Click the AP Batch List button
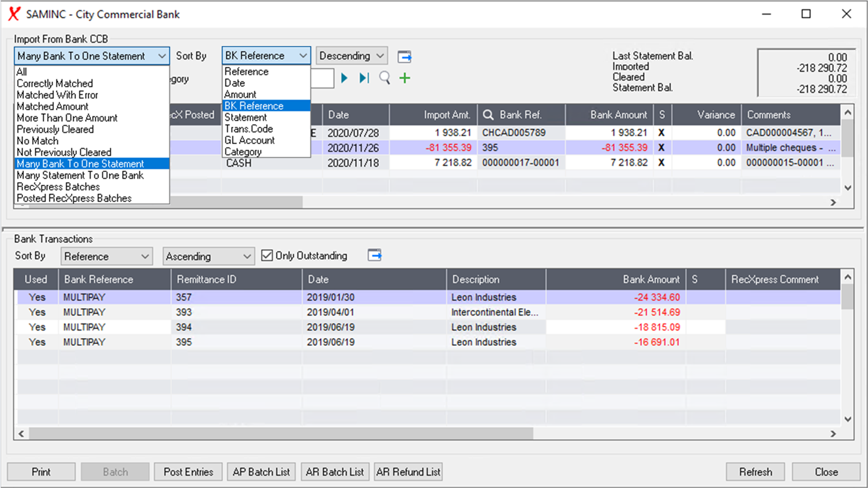 click(x=261, y=472)
